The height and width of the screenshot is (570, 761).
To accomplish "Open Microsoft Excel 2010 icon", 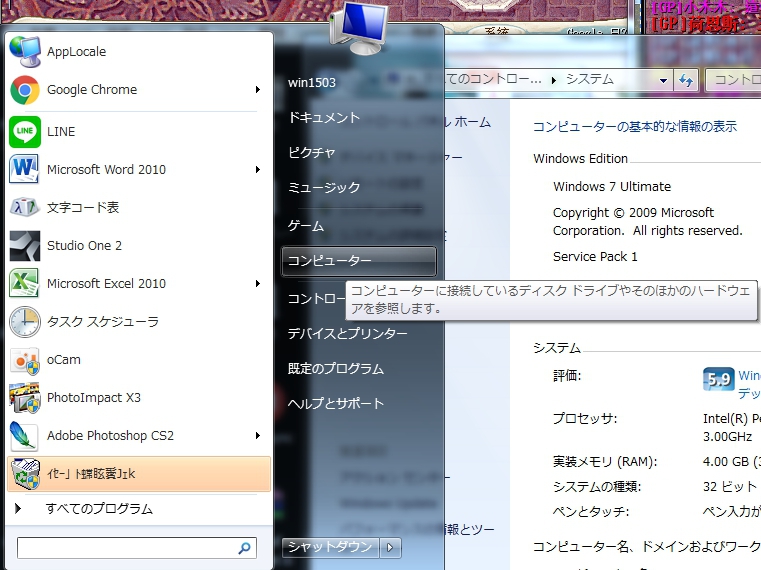I will pos(24,284).
